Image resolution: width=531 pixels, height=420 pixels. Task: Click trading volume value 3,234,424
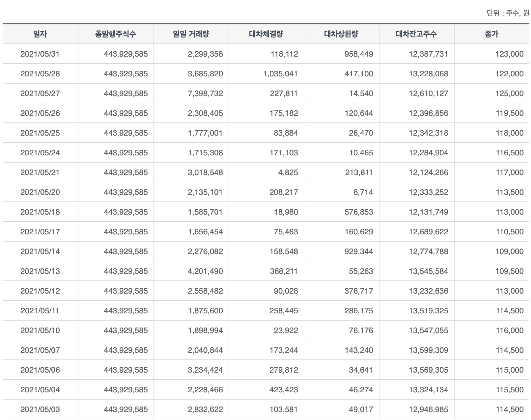click(205, 370)
